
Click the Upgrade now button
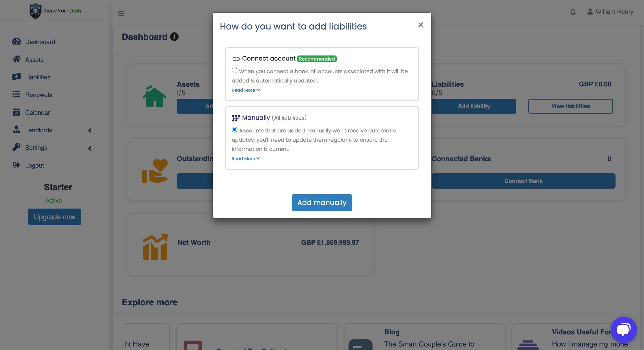coord(55,217)
